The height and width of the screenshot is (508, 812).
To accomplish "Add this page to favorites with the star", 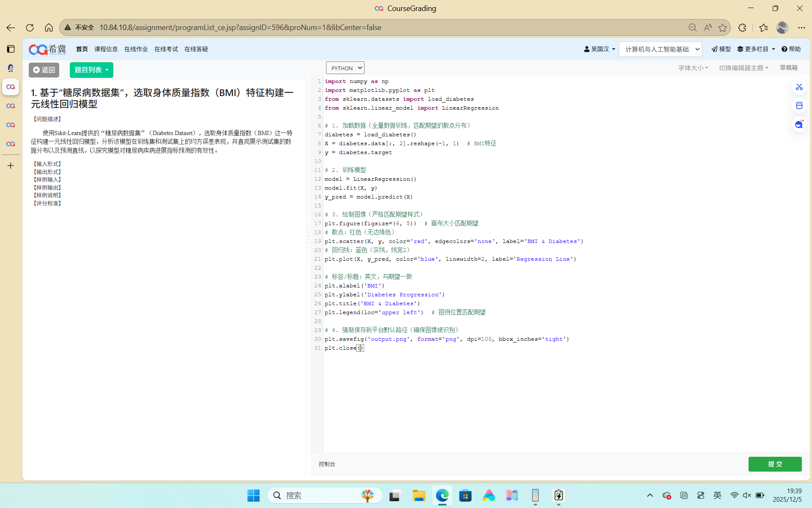I will coord(722,28).
